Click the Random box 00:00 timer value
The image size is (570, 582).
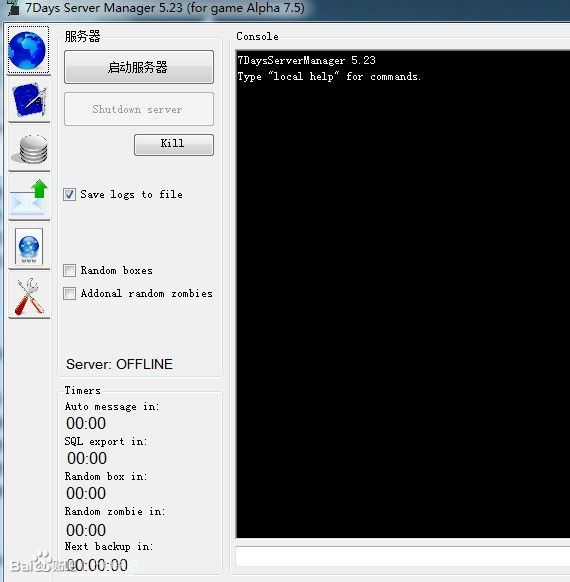point(86,493)
